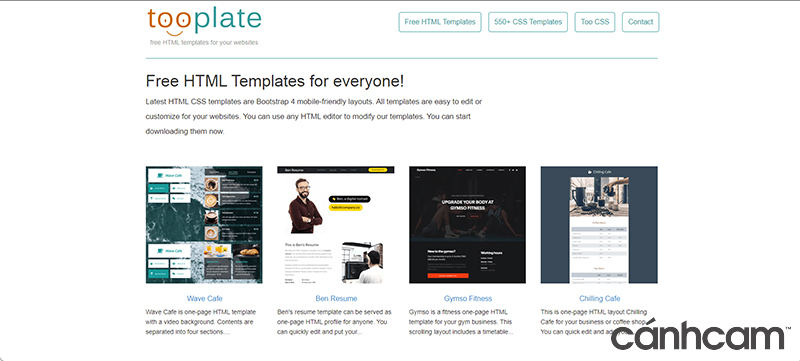This screenshot has height=361, width=800.
Task: Open the Chilling Cafe template thumbnail
Action: point(599,225)
